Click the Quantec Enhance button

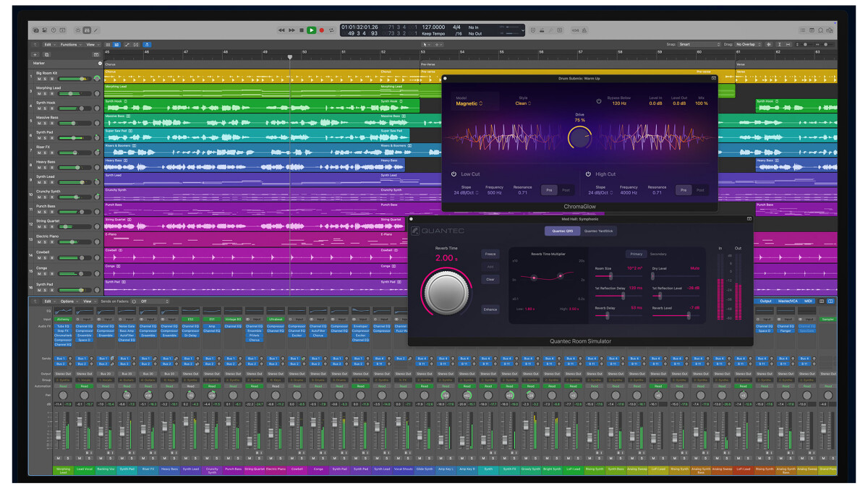pos(490,309)
